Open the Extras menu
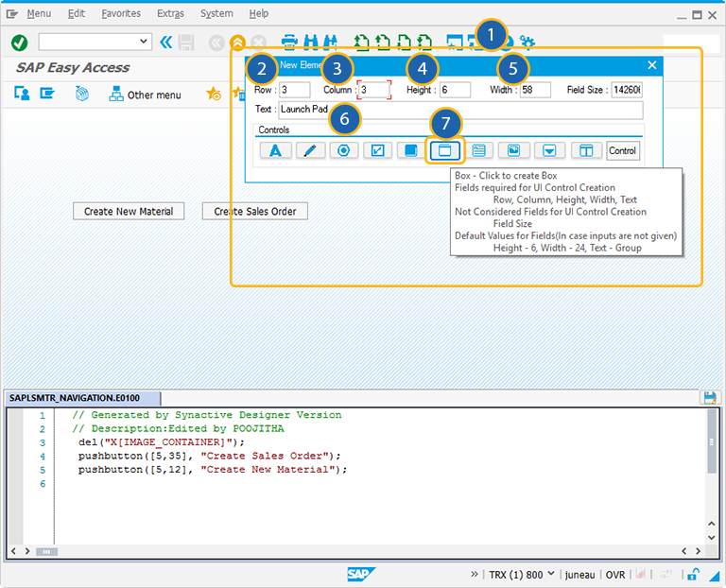The image size is (726, 588). point(170,14)
